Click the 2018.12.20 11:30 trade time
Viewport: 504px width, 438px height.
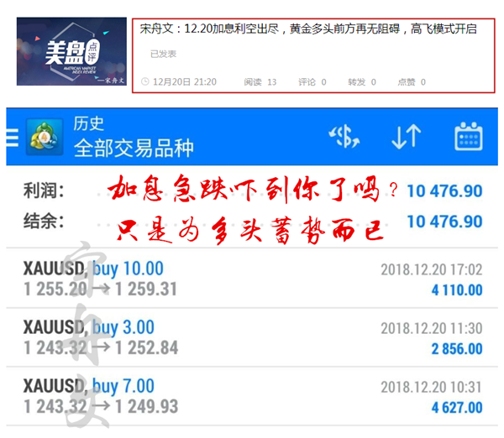432,329
